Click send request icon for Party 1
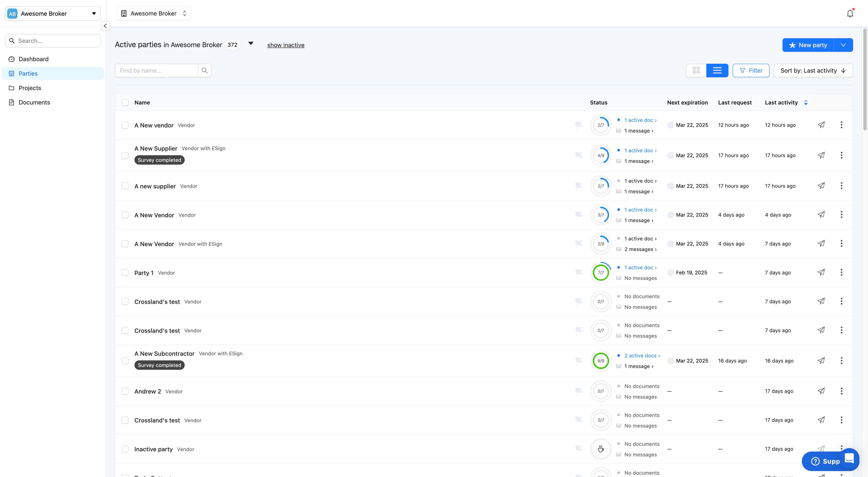 [821, 272]
